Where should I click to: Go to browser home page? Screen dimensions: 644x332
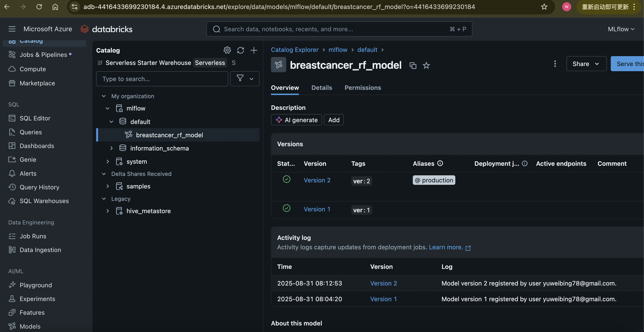pos(55,7)
